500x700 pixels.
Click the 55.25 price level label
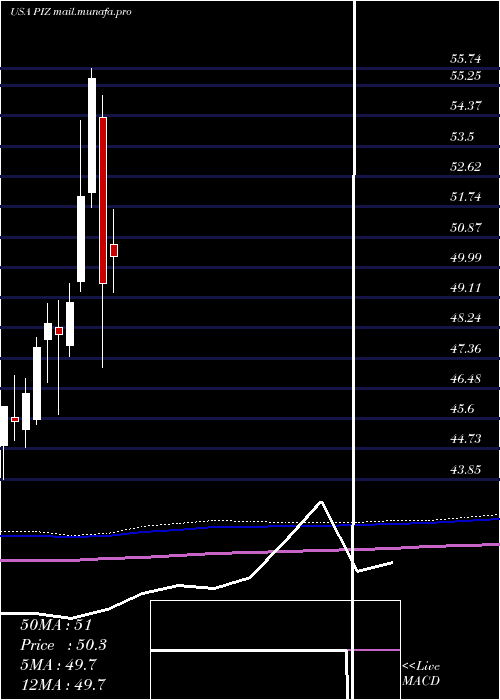(466, 76)
